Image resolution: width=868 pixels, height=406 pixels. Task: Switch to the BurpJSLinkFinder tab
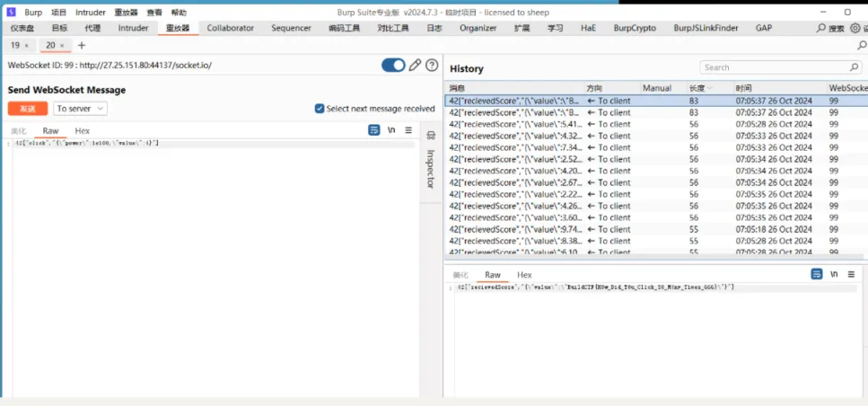(x=706, y=28)
